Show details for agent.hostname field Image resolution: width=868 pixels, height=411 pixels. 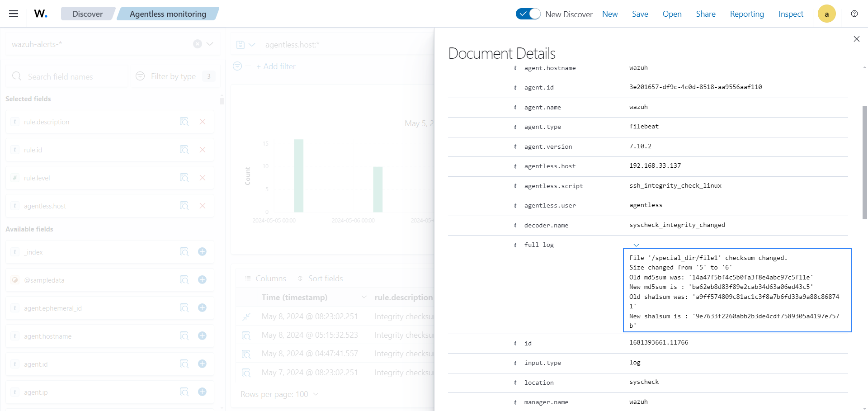click(184, 336)
